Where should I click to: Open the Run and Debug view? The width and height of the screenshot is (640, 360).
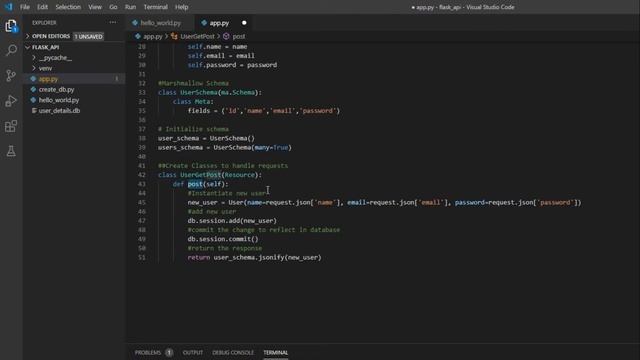[11, 101]
